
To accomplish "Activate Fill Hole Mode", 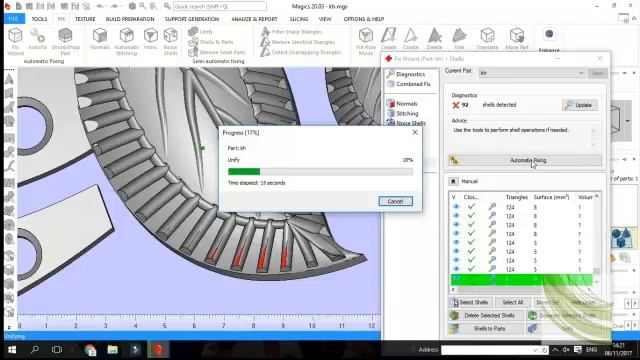I will click(366, 41).
